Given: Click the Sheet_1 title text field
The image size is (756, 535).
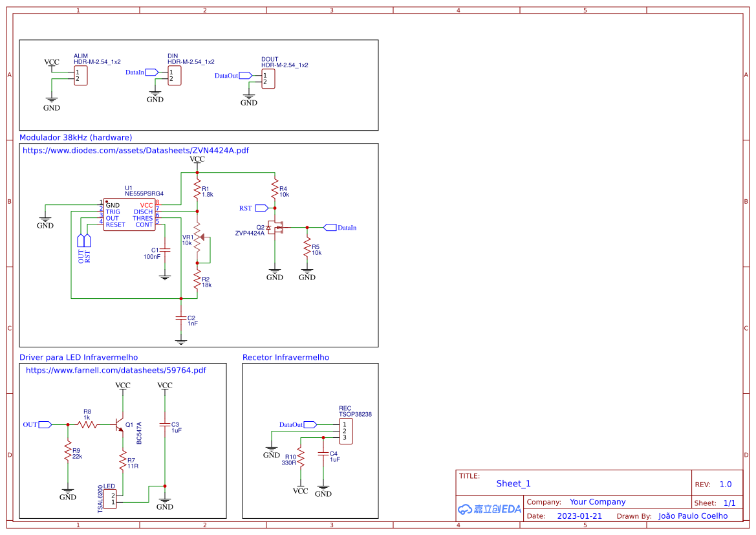Looking at the screenshot, I should click(513, 483).
